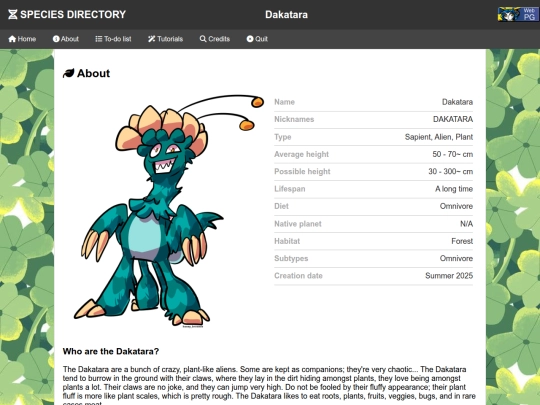Click the magic wand icon beside Tutorials
540x405 pixels.
pyautogui.click(x=152, y=39)
